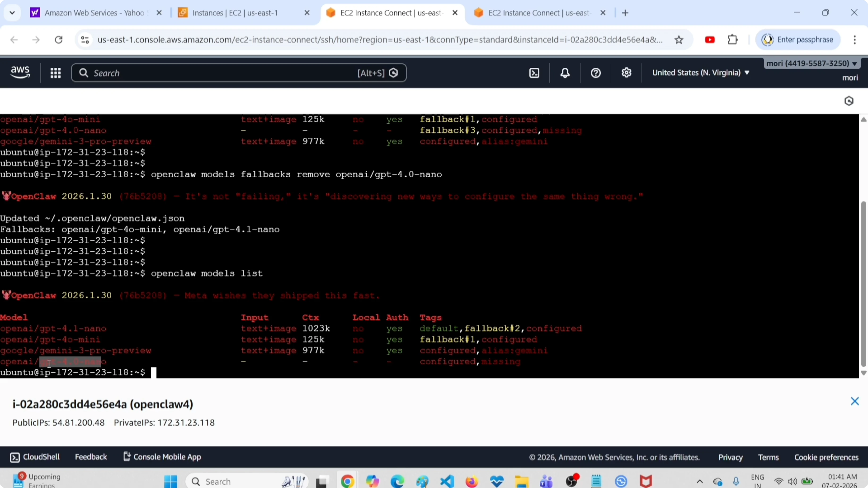868x488 pixels.
Task: Open the Feedback link in the footer
Action: 91,457
